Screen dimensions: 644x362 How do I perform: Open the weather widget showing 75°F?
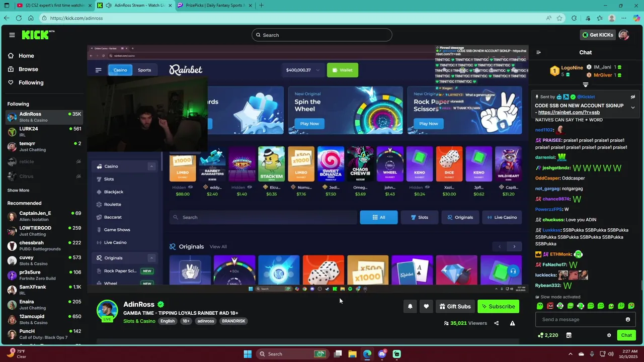click(x=17, y=354)
